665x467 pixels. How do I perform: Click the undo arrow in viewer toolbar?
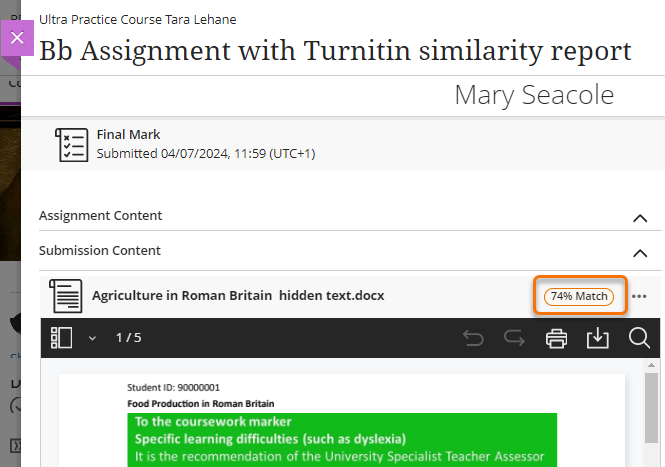click(x=473, y=338)
